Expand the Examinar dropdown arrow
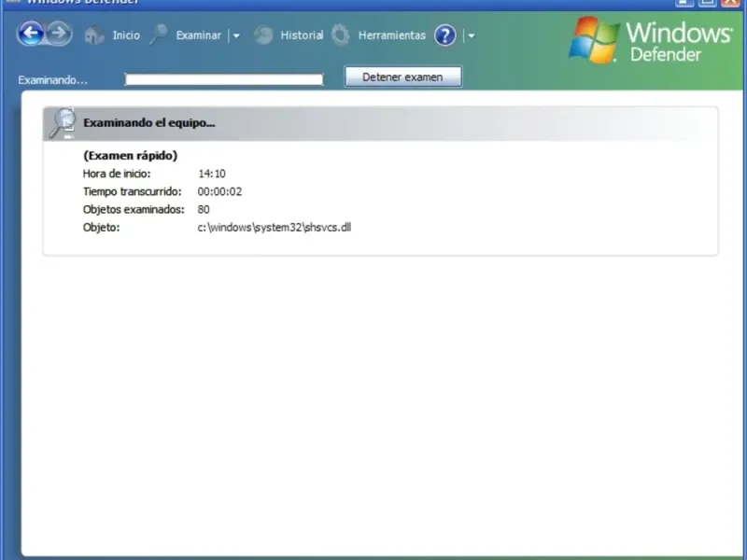 tap(236, 35)
